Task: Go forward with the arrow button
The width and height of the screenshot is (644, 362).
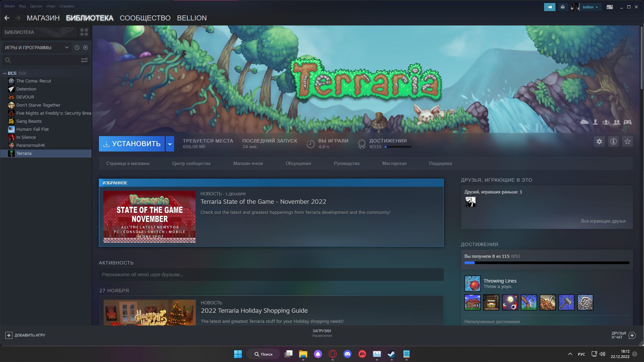Action: 18,18
